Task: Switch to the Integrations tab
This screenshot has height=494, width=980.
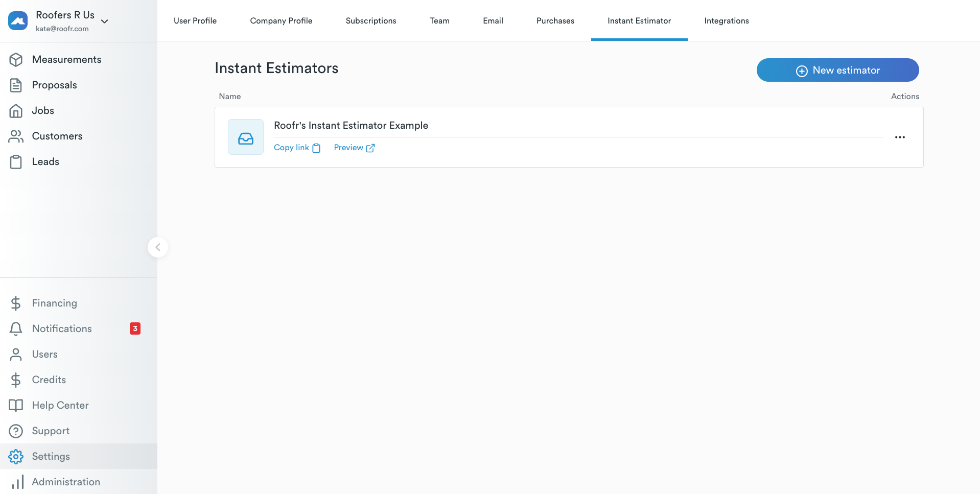Action: click(x=726, y=20)
